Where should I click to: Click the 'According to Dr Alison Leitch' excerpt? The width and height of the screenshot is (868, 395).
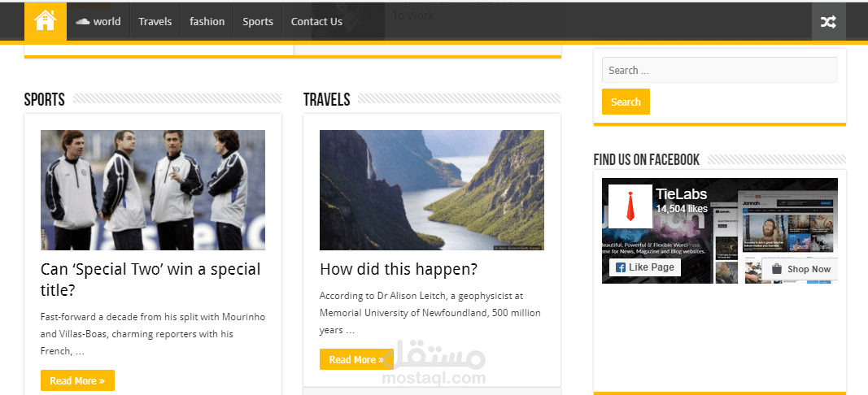point(430,313)
